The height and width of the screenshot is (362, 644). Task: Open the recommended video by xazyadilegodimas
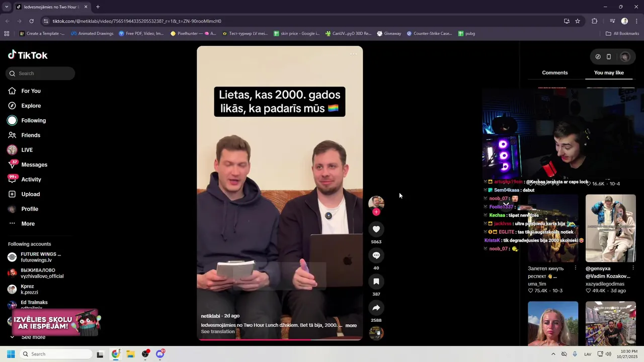click(x=611, y=228)
